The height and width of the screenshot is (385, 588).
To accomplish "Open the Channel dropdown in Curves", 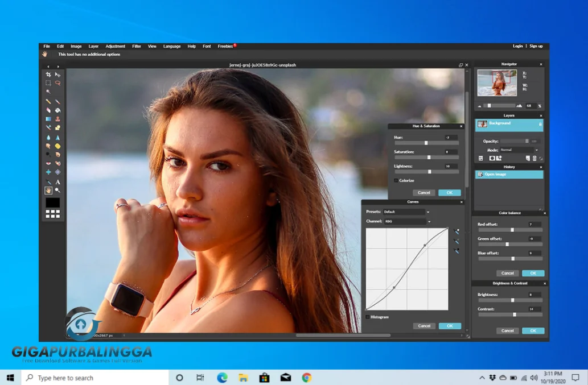I will tap(407, 220).
